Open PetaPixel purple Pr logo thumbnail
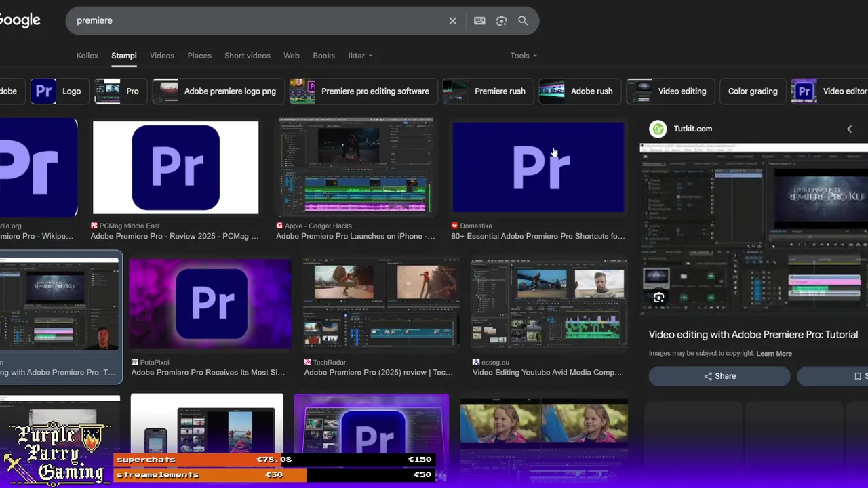The height and width of the screenshot is (488, 868). [211, 304]
